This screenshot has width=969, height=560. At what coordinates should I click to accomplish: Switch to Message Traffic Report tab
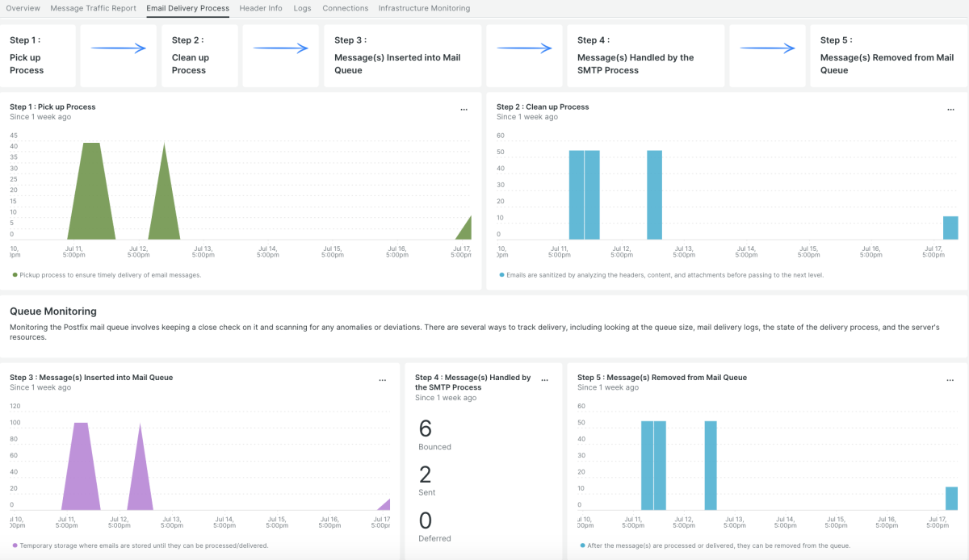(x=93, y=8)
